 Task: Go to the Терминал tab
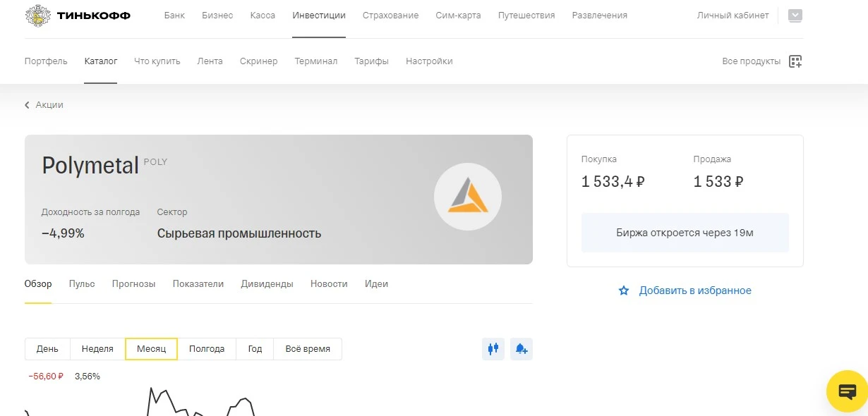tap(316, 61)
